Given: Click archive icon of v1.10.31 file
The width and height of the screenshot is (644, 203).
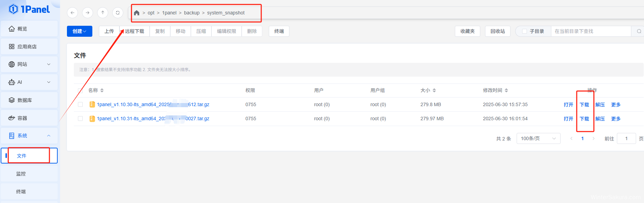Looking at the screenshot, I should pyautogui.click(x=92, y=119).
